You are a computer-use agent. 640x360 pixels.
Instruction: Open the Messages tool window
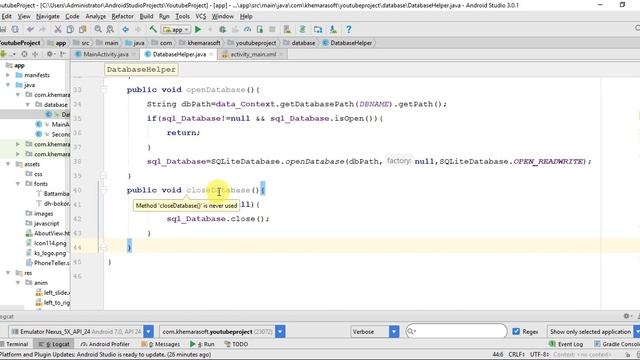160,344
